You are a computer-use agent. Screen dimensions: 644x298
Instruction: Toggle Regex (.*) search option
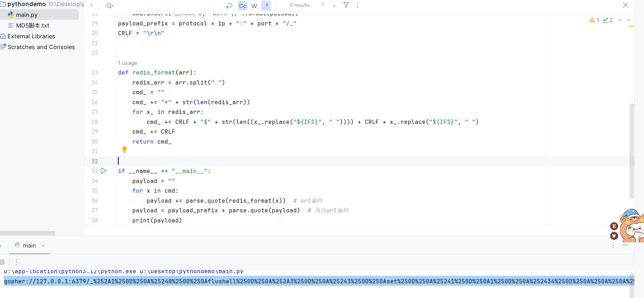click(266, 6)
